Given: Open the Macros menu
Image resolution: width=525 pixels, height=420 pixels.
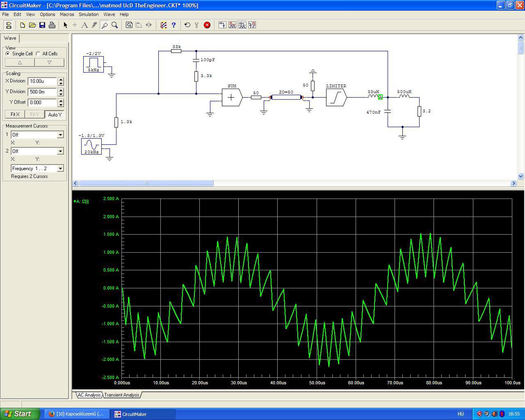Looking at the screenshot, I should click(x=67, y=14).
